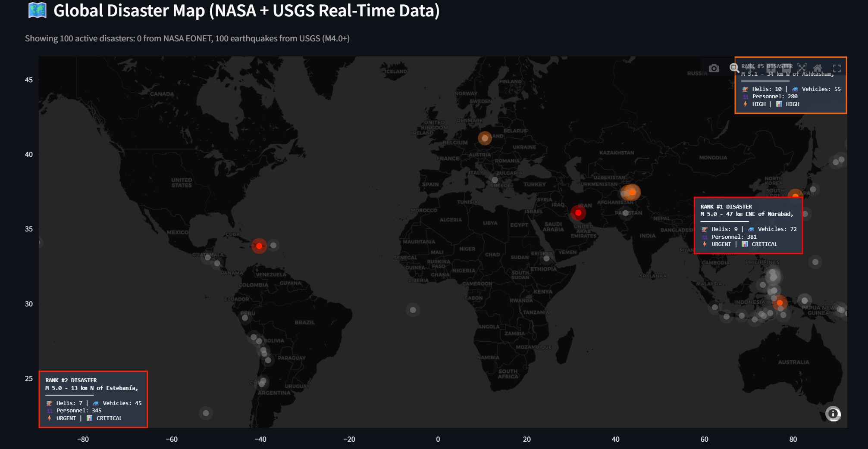Select the red earthquake marker over Iran
Image resolution: width=868 pixels, height=449 pixels.
tap(578, 212)
